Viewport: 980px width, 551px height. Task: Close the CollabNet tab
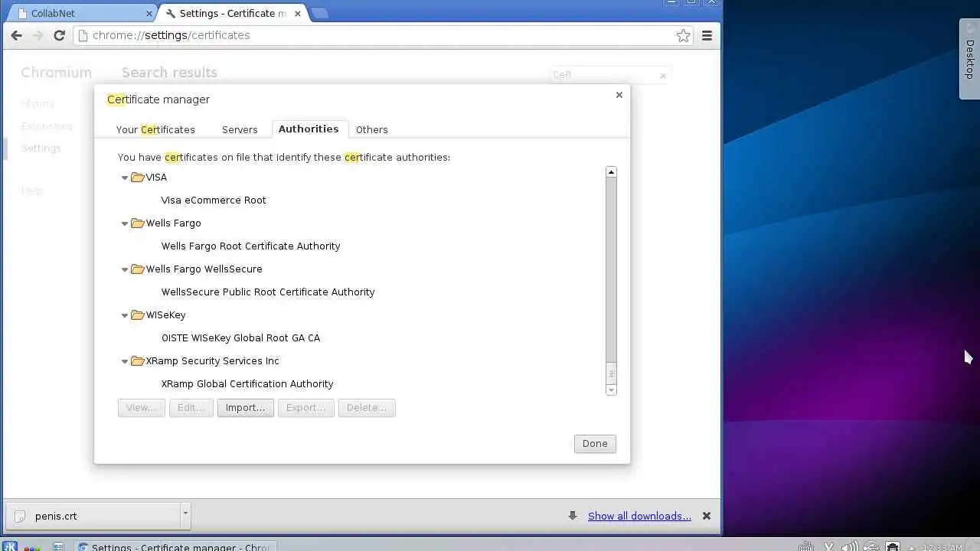(149, 14)
